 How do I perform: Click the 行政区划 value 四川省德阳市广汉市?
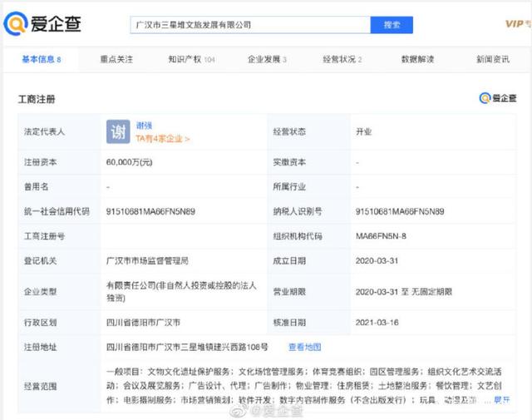(x=143, y=323)
